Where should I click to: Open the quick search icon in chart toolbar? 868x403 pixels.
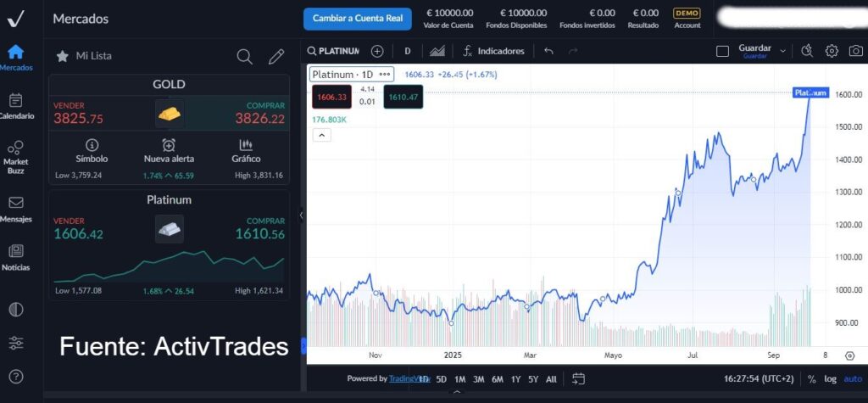pyautogui.click(x=807, y=51)
